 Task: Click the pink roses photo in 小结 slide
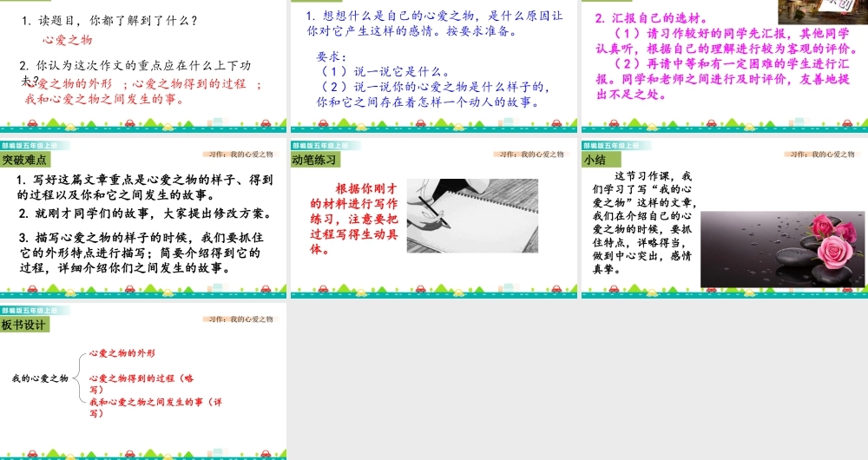point(782,249)
